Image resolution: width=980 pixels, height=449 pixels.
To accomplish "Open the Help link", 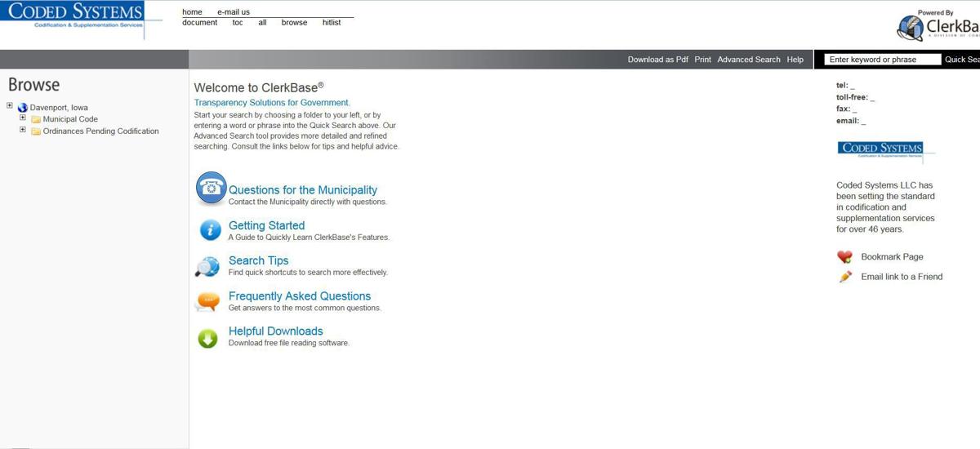I will (795, 60).
